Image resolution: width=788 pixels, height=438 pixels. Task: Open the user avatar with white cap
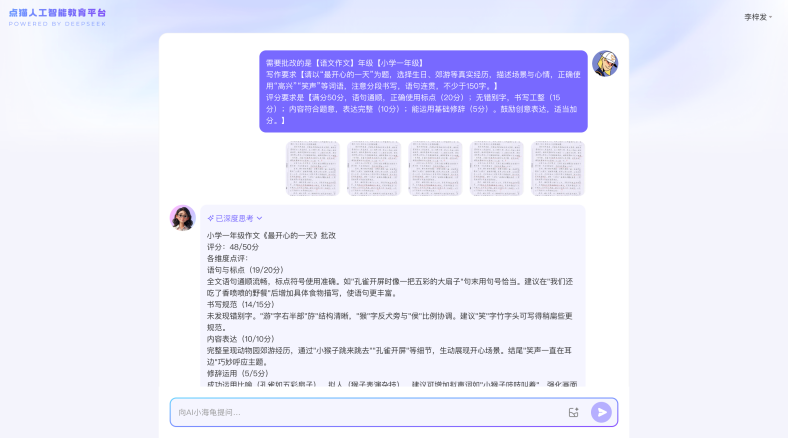click(x=605, y=63)
